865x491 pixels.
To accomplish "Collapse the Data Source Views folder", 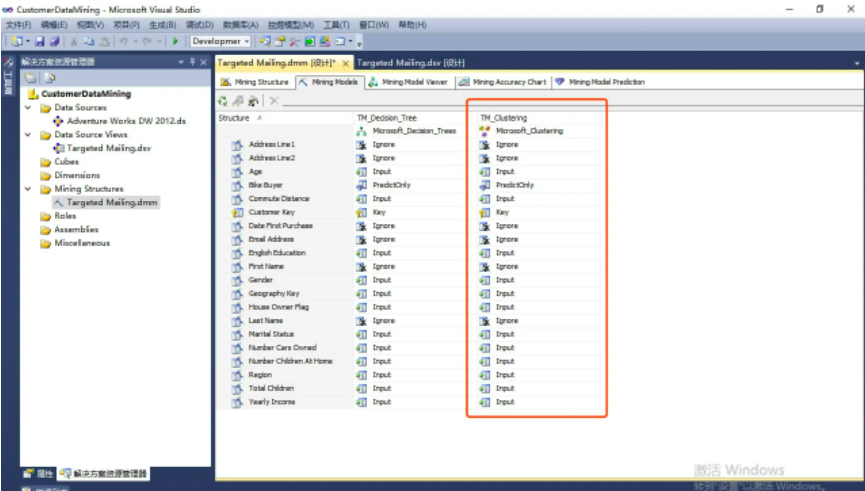I will click(x=28, y=135).
